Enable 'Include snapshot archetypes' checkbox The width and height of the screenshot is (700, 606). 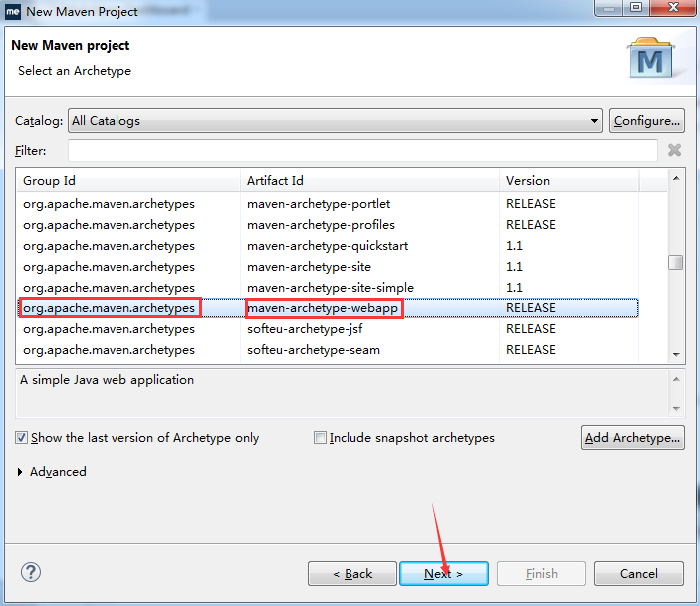(320, 437)
